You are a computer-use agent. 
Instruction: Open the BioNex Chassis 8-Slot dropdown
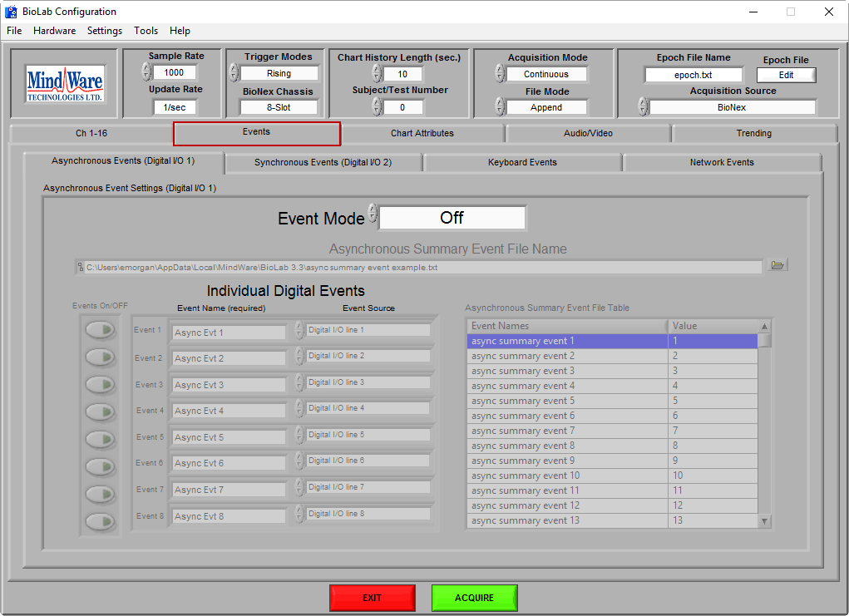tap(279, 107)
